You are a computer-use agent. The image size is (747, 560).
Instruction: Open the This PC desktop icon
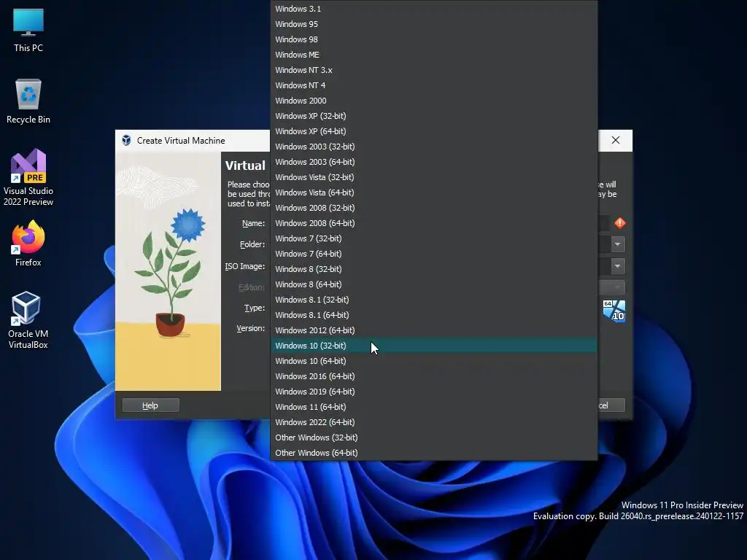tap(28, 30)
